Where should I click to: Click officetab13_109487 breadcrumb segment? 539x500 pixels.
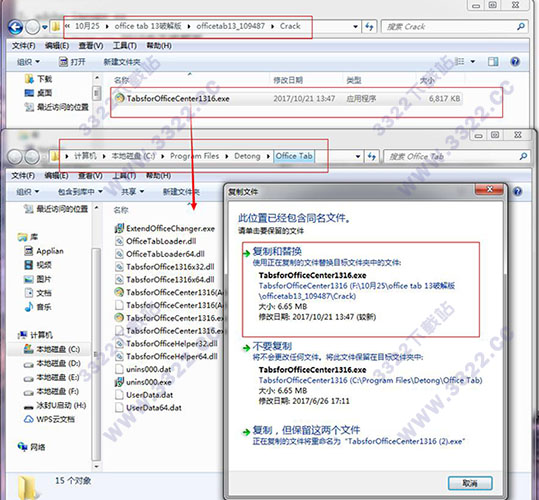pyautogui.click(x=230, y=26)
